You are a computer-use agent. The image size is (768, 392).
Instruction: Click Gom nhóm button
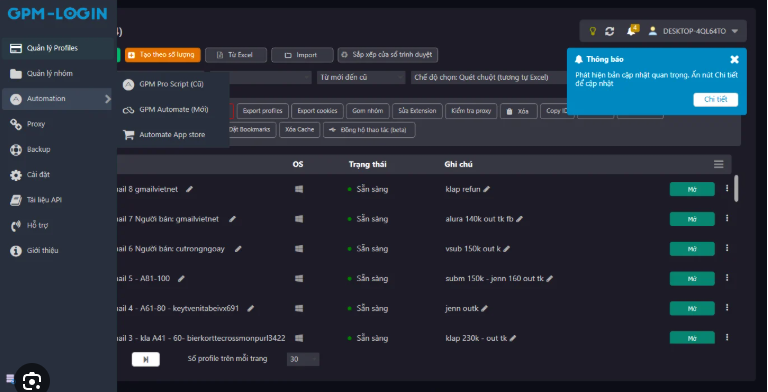point(368,111)
